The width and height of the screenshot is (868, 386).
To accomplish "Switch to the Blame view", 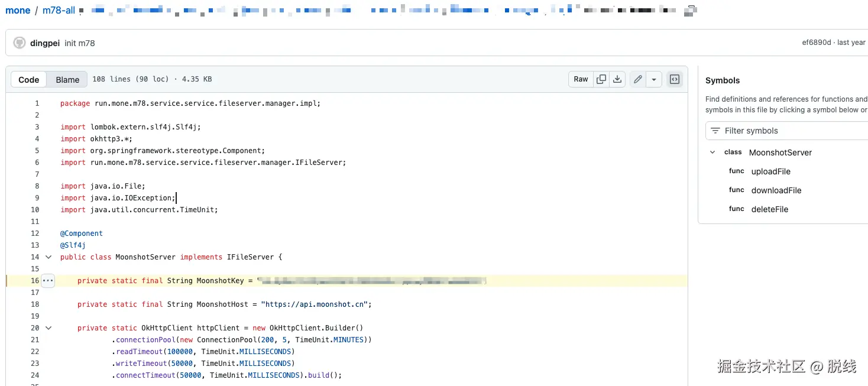I will click(67, 80).
